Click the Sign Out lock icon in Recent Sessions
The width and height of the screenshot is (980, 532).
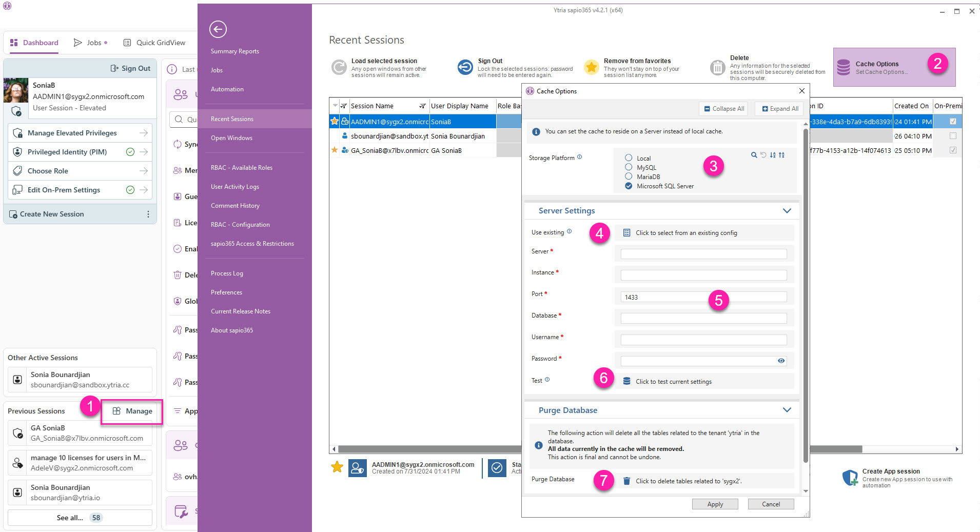(465, 67)
